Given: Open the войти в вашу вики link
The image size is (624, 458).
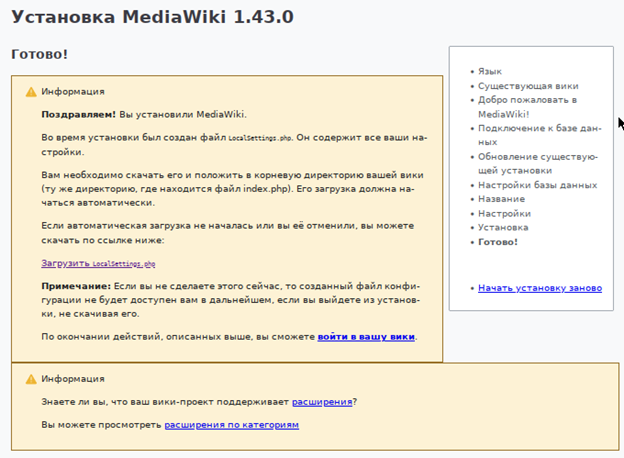Looking at the screenshot, I should pyautogui.click(x=366, y=337).
